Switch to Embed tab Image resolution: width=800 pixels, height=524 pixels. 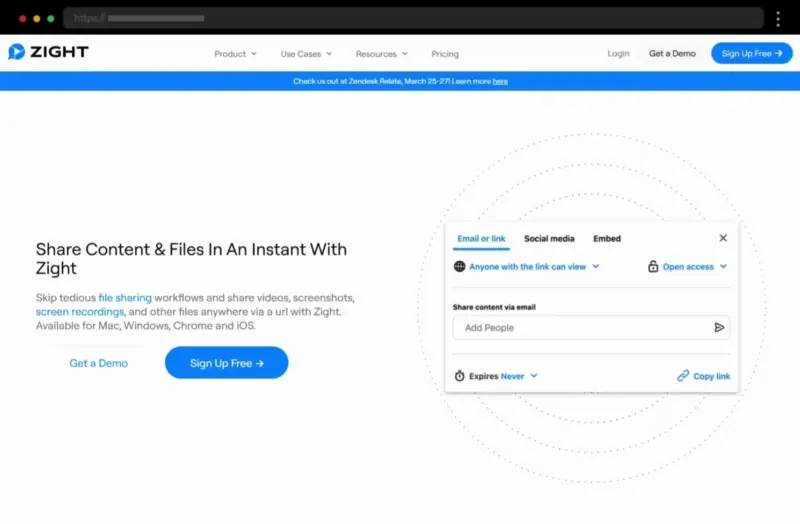click(607, 238)
